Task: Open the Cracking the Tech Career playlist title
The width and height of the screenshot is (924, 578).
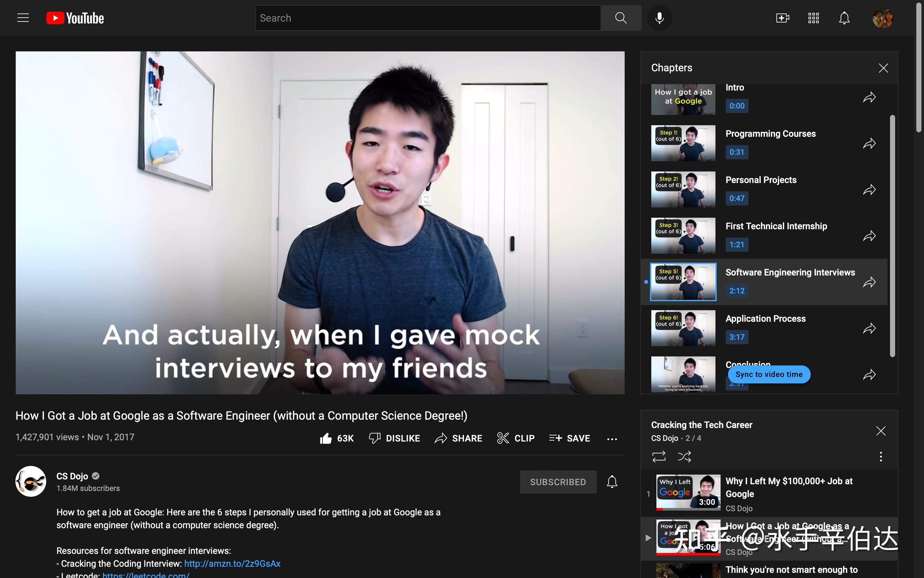Action: tap(701, 425)
